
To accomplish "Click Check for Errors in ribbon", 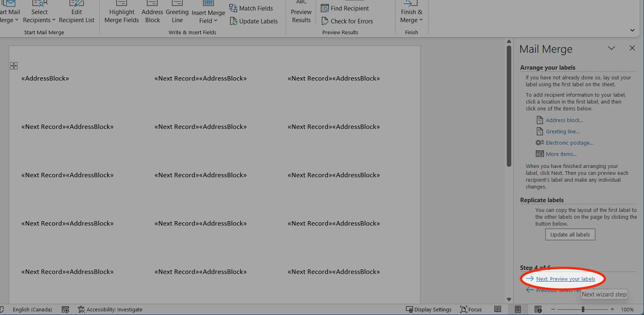I will click(x=347, y=21).
